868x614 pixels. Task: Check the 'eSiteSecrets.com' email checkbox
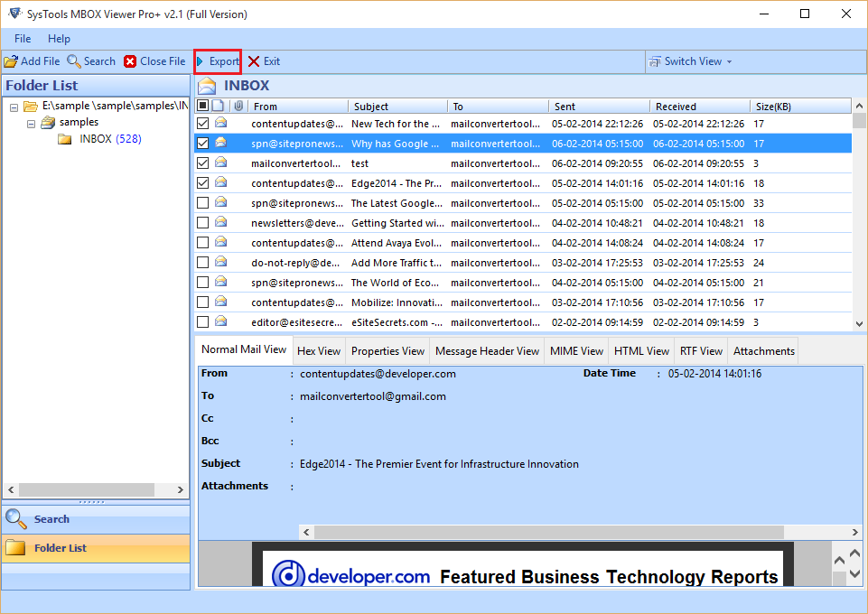pos(203,322)
